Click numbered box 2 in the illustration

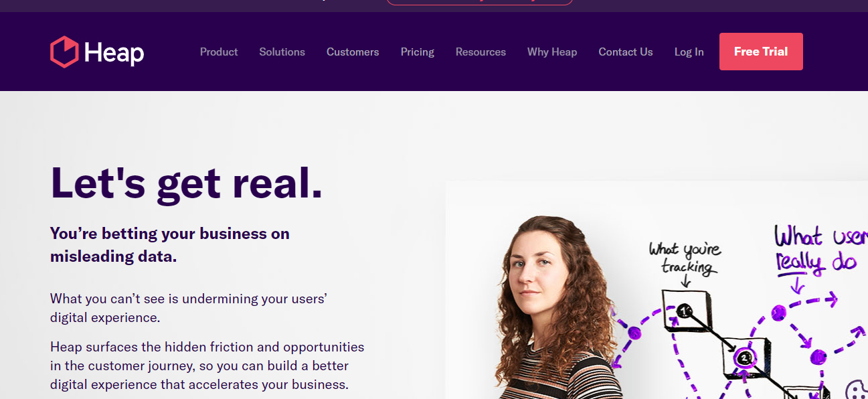(746, 357)
